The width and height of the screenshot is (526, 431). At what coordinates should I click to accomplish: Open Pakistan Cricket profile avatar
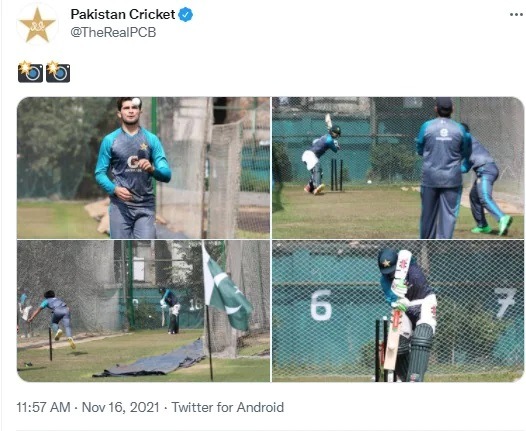37,24
